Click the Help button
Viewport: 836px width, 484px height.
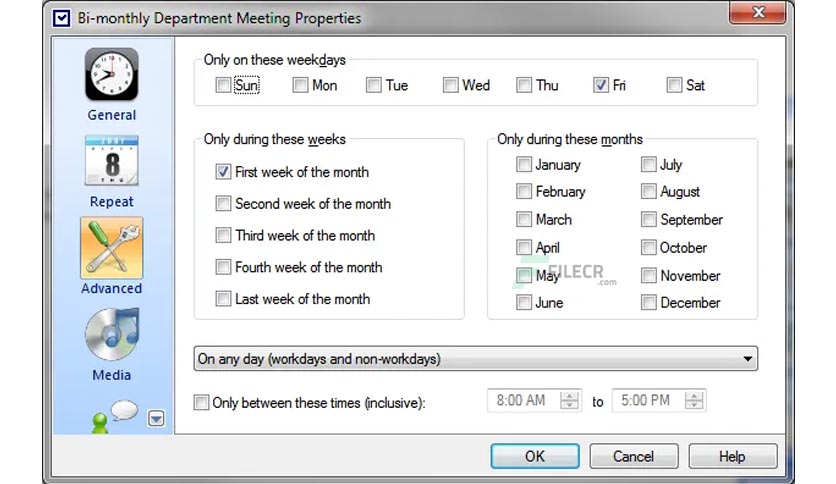[732, 456]
